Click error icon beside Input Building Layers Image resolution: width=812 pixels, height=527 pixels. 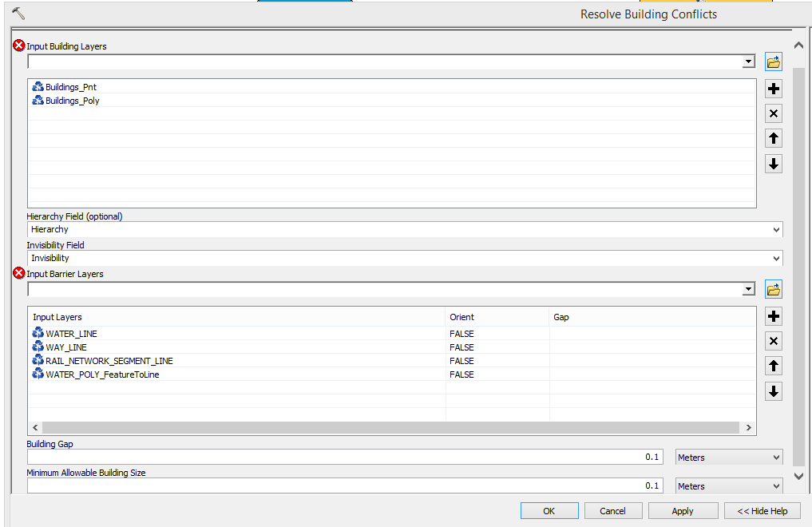tap(19, 46)
